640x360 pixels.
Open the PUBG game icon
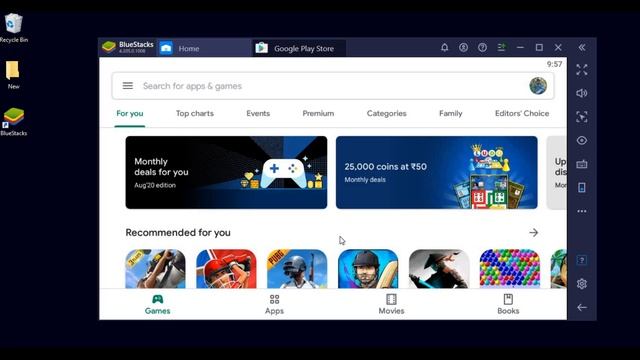pyautogui.click(x=297, y=269)
